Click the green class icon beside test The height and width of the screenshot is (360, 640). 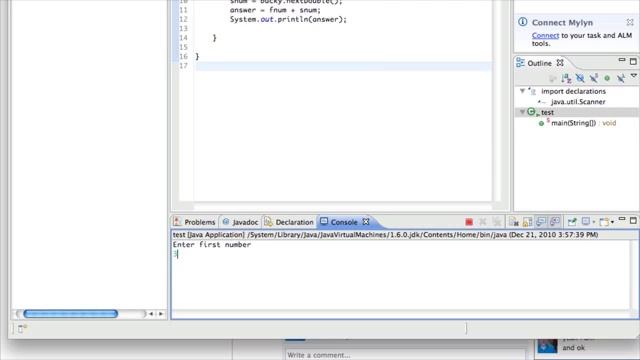point(532,112)
